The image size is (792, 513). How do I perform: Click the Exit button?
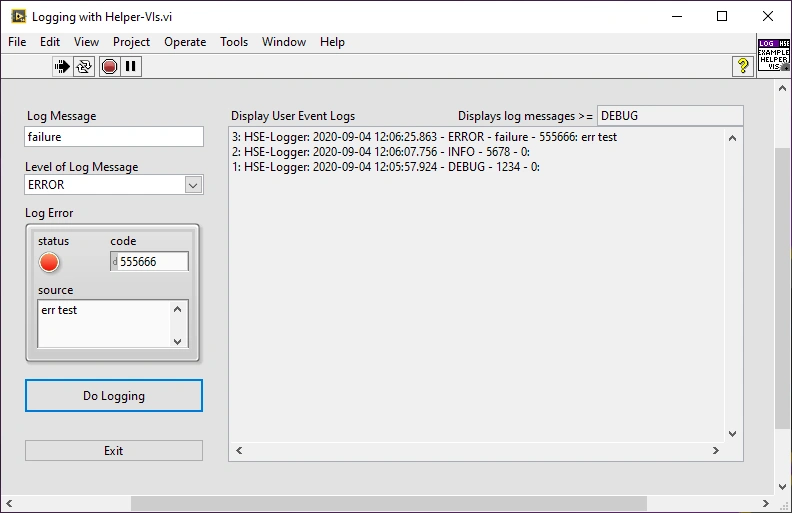coord(114,450)
